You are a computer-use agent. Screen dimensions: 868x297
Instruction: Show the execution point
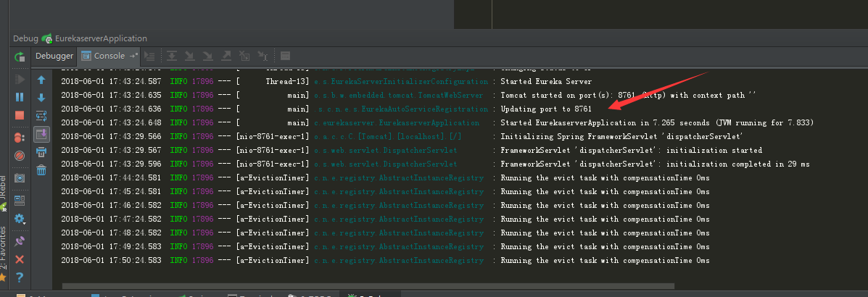149,56
